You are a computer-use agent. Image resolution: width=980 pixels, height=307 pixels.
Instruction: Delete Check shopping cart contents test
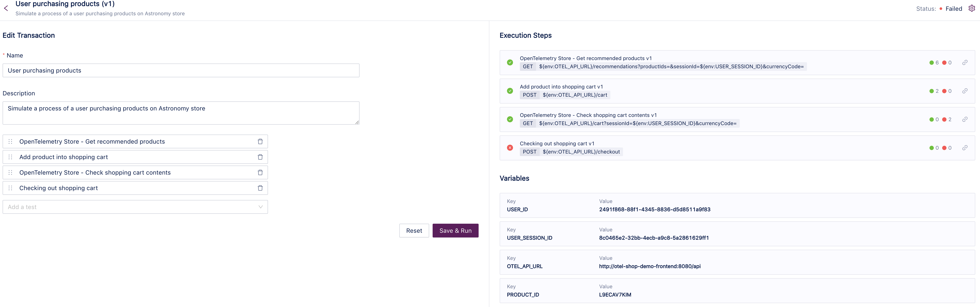pyautogui.click(x=260, y=172)
